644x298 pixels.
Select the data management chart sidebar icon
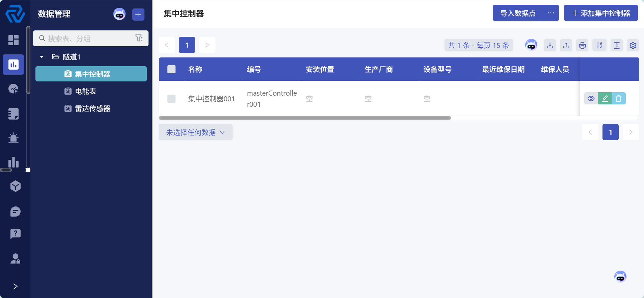click(x=14, y=65)
